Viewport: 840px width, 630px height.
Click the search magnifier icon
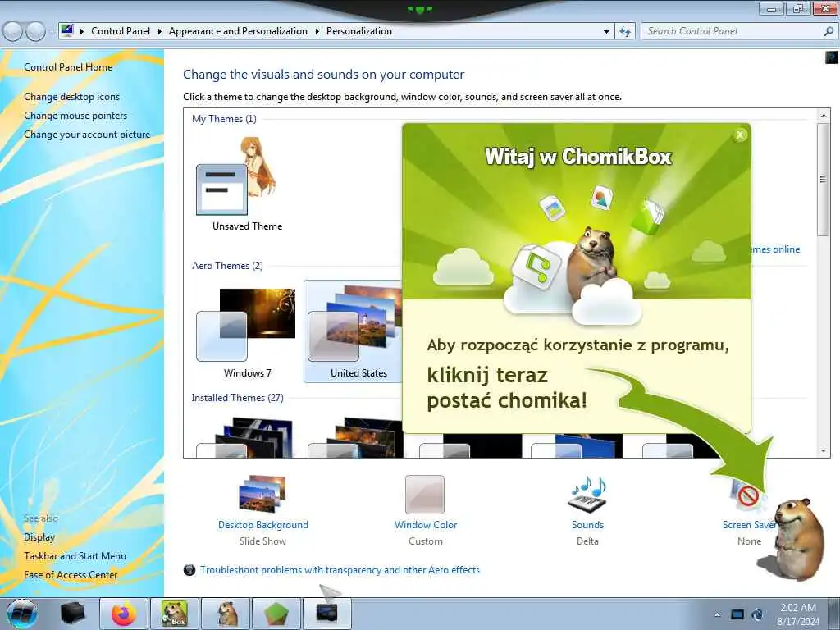[829, 31]
